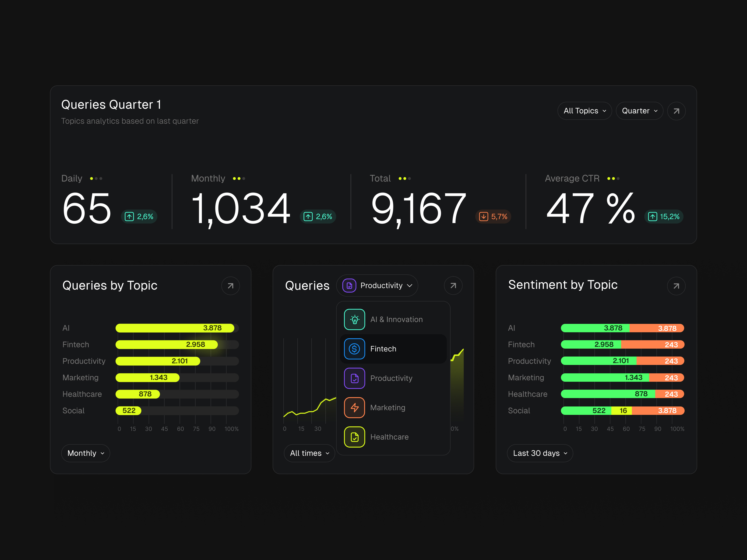
Task: Choose Healthcare from the open topic menu
Action: pos(389,437)
